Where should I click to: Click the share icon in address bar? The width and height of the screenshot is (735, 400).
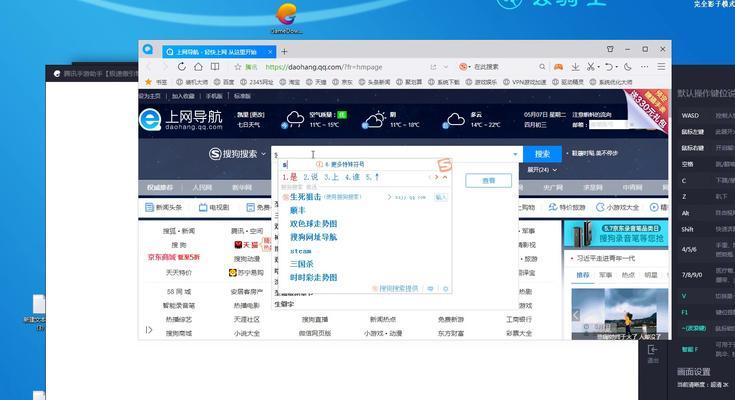[x=433, y=67]
